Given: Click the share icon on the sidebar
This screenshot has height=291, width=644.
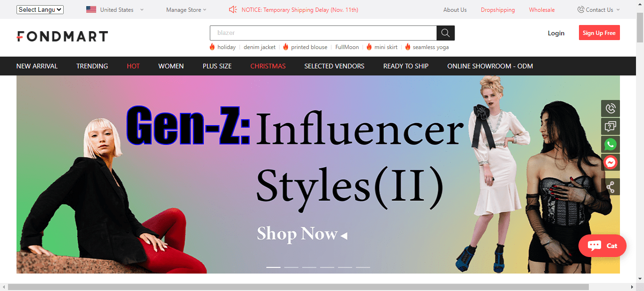Looking at the screenshot, I should coord(611,187).
